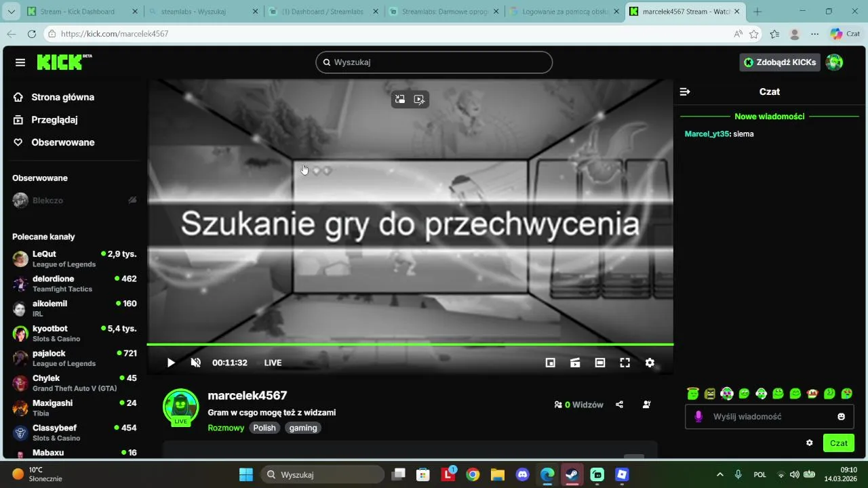Click the Wyślij wiadomość message field
The height and width of the screenshot is (488, 868).
pos(769,417)
